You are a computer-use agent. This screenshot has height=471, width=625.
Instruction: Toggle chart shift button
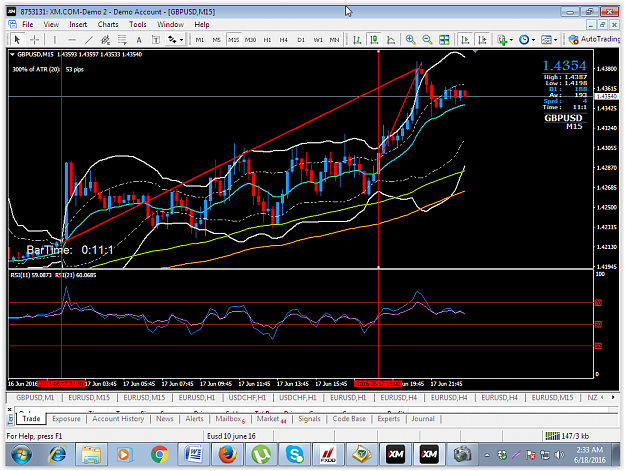coord(482,39)
